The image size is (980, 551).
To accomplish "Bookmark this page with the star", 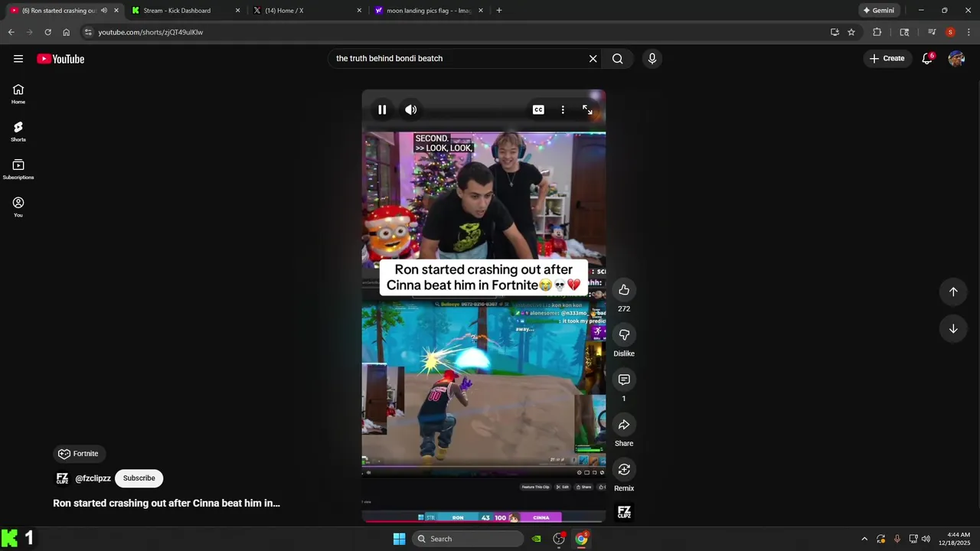I will point(851,32).
